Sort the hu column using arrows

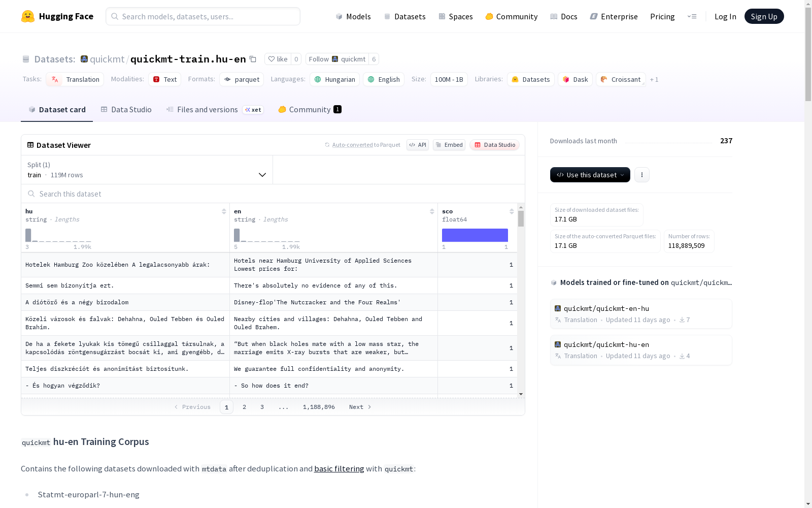tap(224, 211)
